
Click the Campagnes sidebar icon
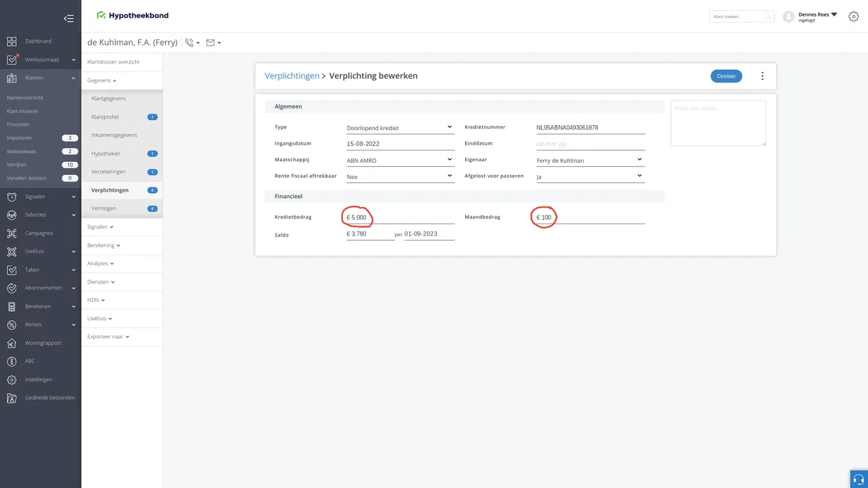pyautogui.click(x=12, y=234)
